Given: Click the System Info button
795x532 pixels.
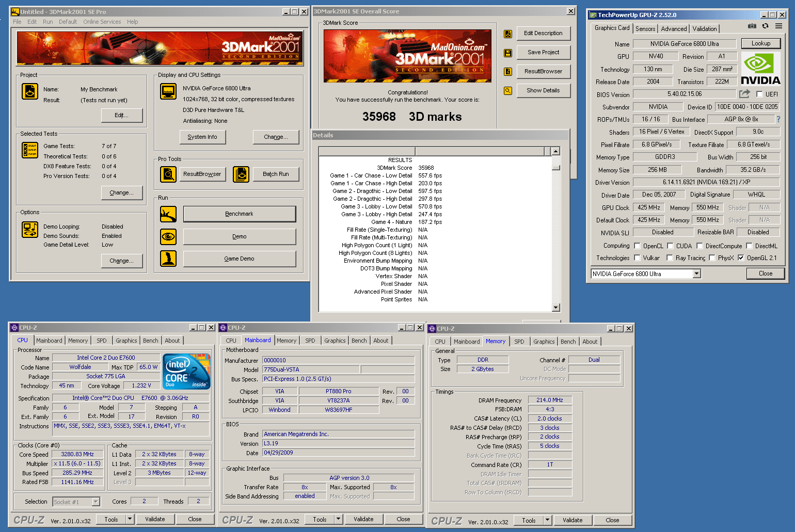Looking at the screenshot, I should click(202, 137).
